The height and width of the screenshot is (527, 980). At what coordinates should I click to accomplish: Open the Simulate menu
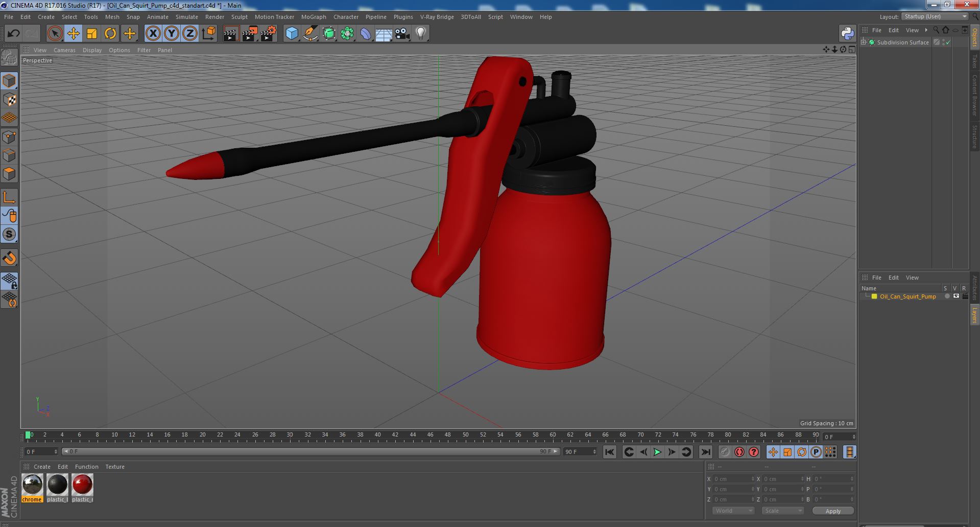(x=187, y=17)
